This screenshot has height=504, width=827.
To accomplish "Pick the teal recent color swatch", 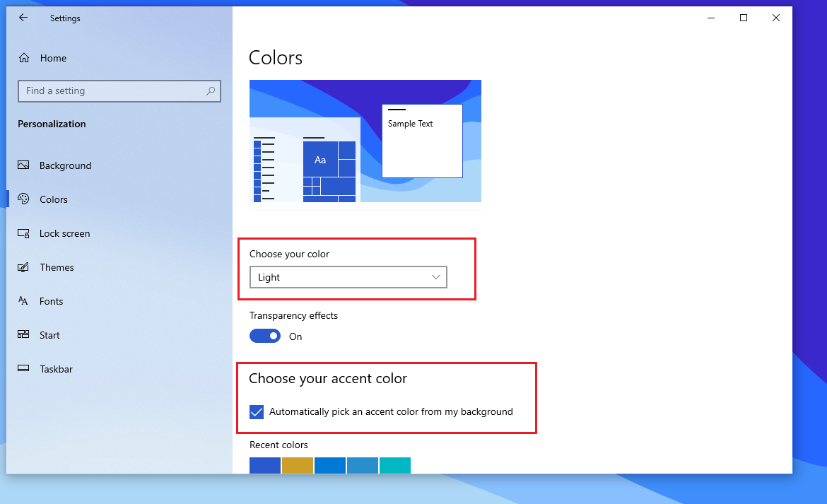I will (x=395, y=466).
